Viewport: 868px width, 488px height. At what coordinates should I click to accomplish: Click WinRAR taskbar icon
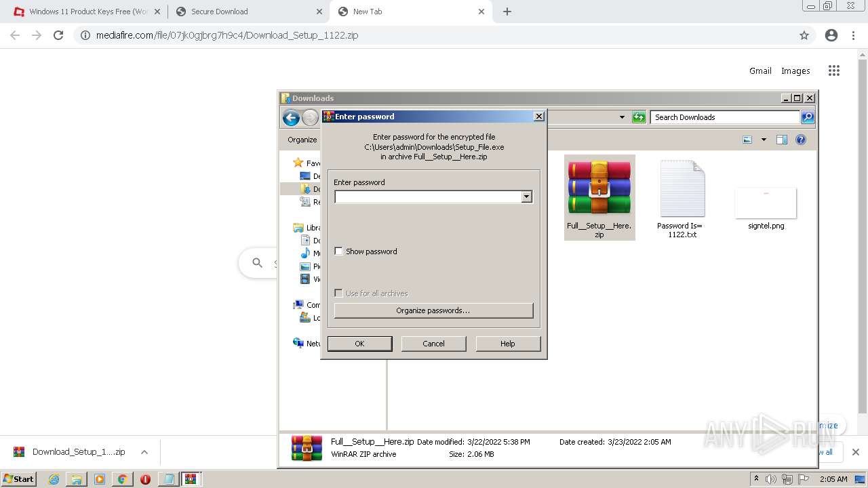(x=191, y=479)
